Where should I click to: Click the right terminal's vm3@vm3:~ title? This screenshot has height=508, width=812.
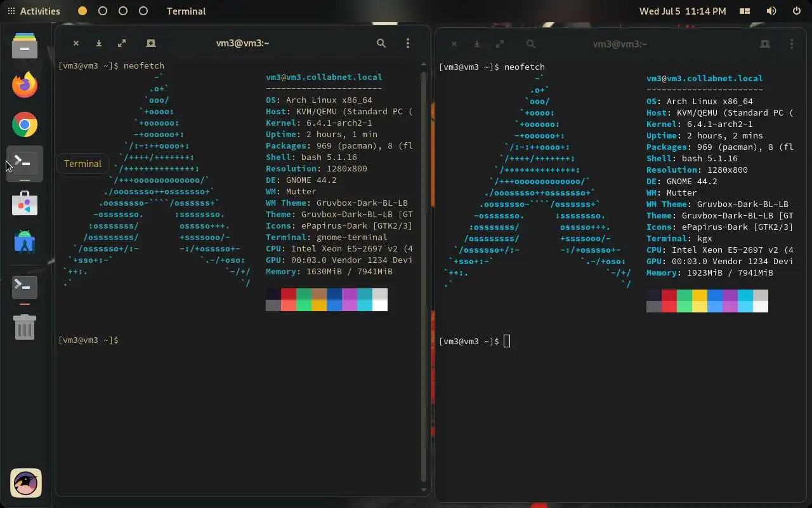pos(620,44)
